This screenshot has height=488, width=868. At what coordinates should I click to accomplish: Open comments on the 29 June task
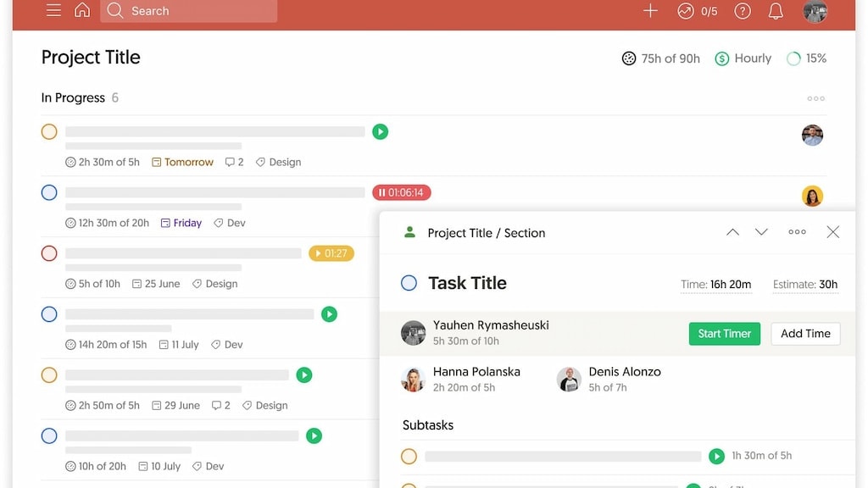221,406
